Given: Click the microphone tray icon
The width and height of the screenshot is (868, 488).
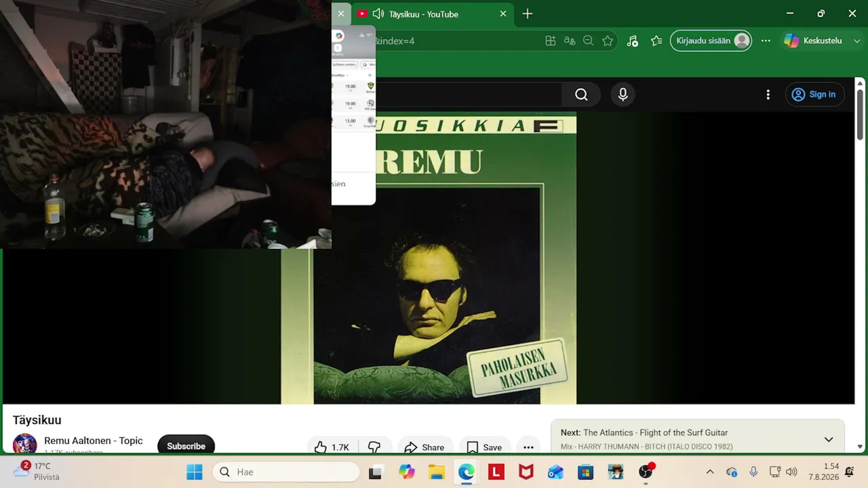Looking at the screenshot, I should [753, 472].
